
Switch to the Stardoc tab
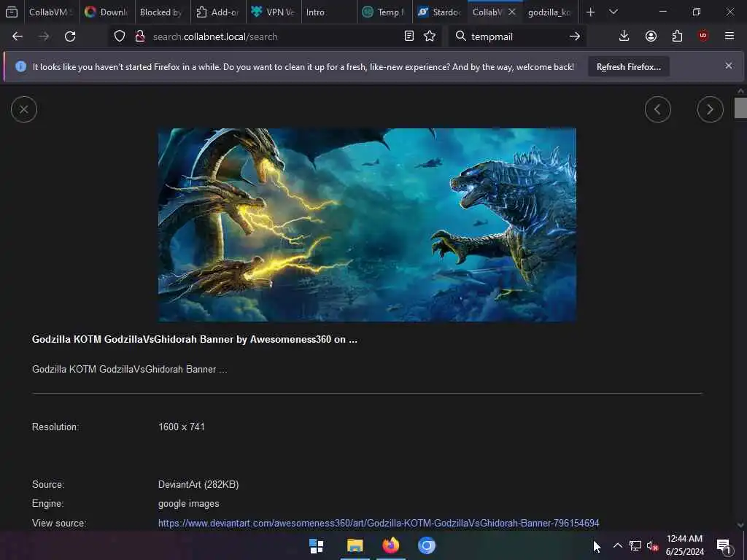[440, 12]
